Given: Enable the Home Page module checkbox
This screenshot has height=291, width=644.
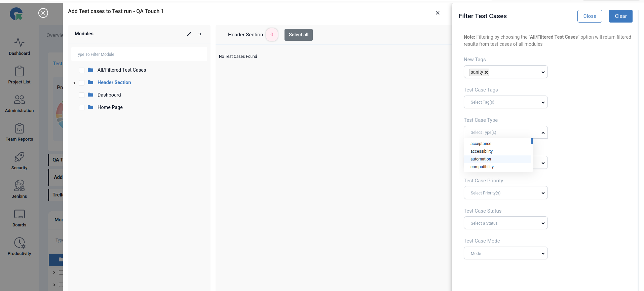Looking at the screenshot, I should [82, 108].
